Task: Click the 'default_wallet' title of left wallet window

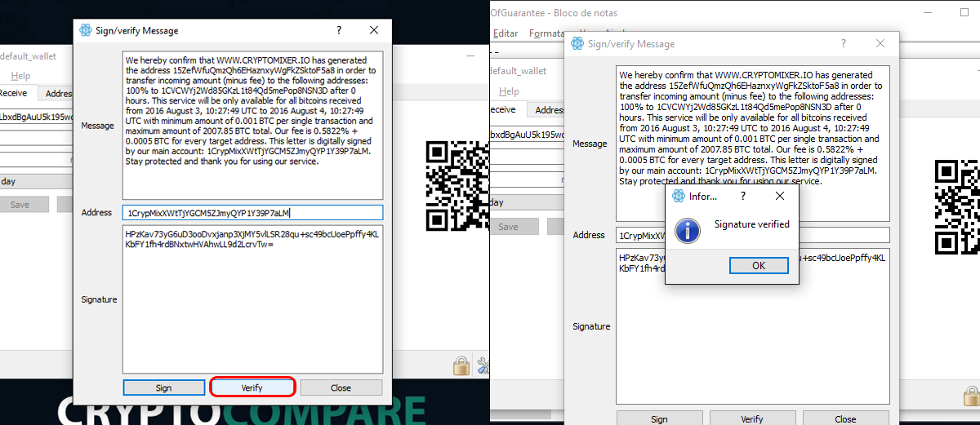Action: (x=28, y=55)
